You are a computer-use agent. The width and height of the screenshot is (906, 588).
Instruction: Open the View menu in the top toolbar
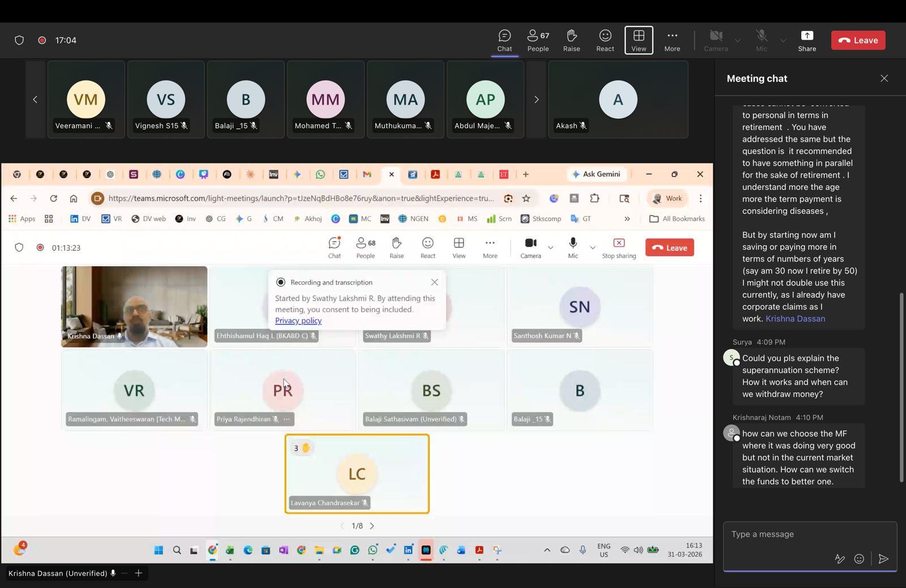click(639, 40)
